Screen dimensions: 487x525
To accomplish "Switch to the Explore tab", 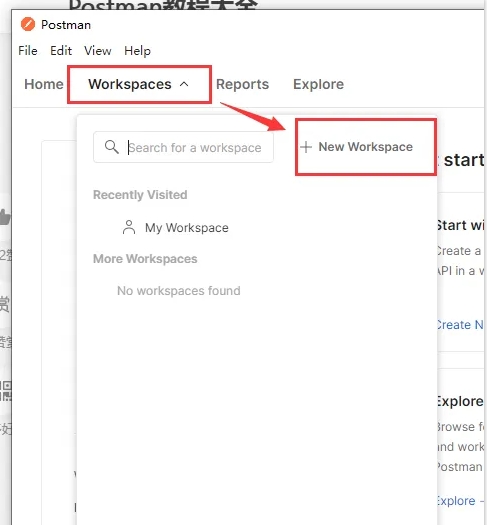I will (x=318, y=84).
